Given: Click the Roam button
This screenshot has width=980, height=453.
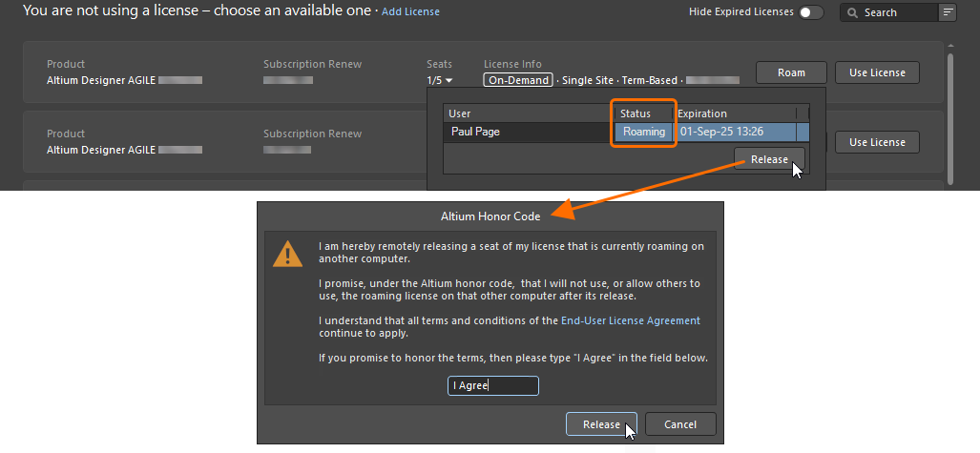Looking at the screenshot, I should click(791, 72).
